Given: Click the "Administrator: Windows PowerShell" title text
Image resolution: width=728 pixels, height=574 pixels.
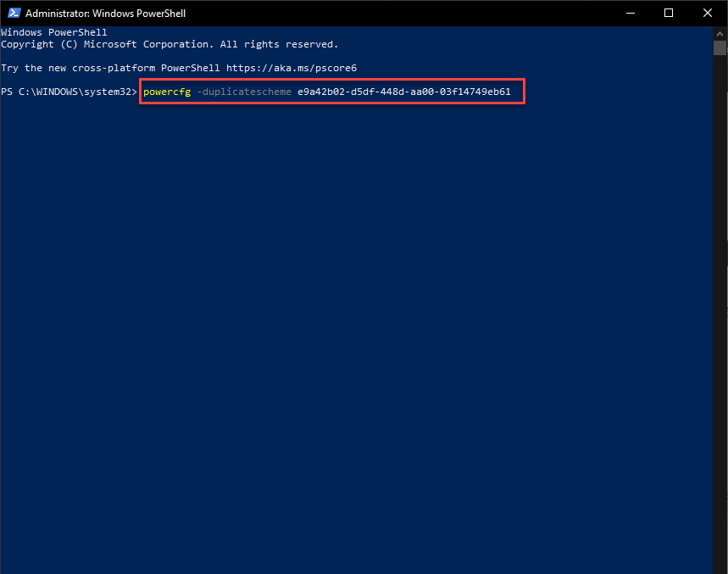Looking at the screenshot, I should [105, 14].
